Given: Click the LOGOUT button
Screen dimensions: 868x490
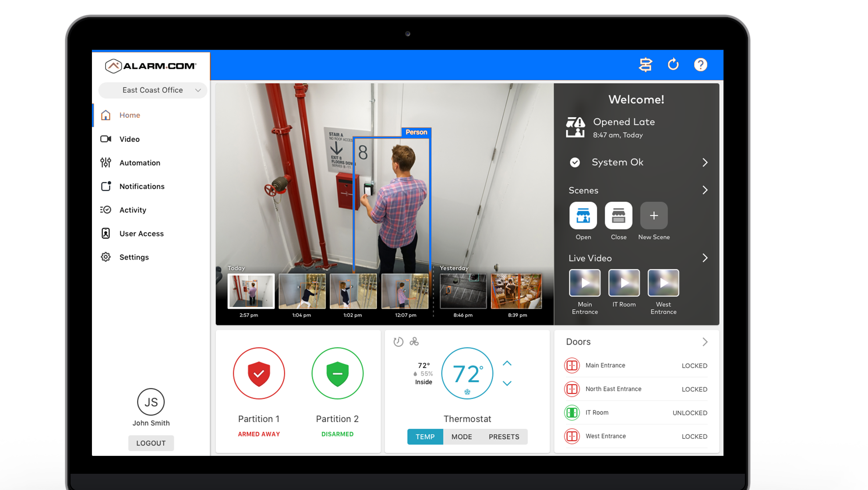Looking at the screenshot, I should [x=151, y=443].
